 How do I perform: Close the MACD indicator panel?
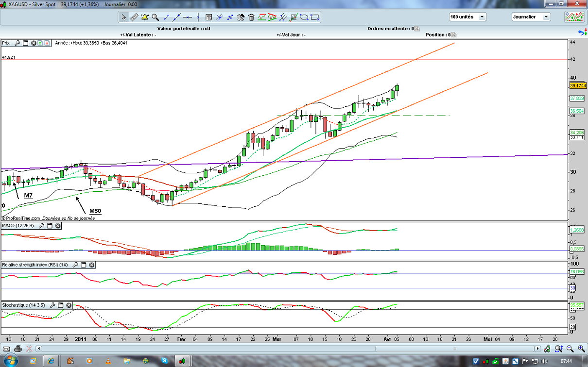[58, 226]
